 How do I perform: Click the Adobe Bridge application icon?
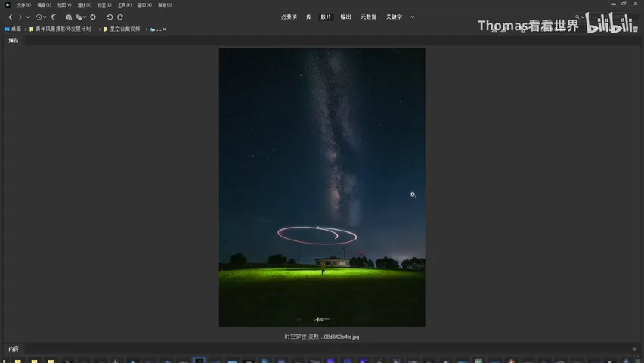[8, 5]
